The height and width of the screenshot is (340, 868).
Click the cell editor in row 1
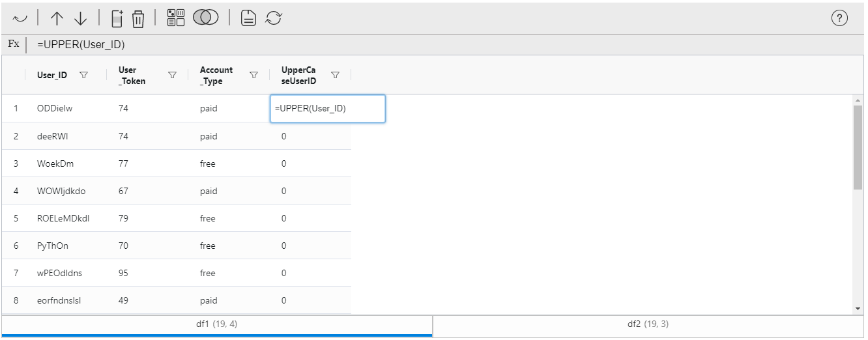click(x=327, y=109)
